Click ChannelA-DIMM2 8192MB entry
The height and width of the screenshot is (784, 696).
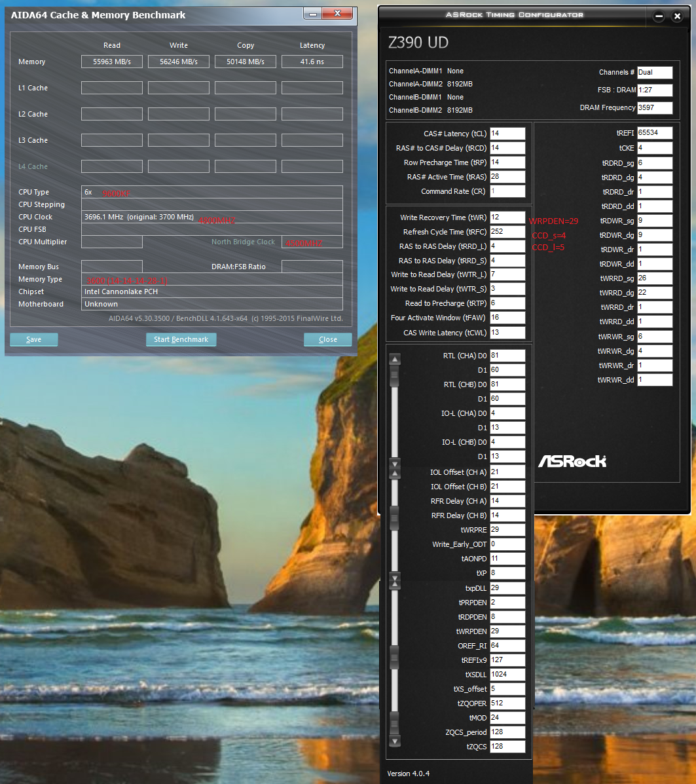[431, 84]
